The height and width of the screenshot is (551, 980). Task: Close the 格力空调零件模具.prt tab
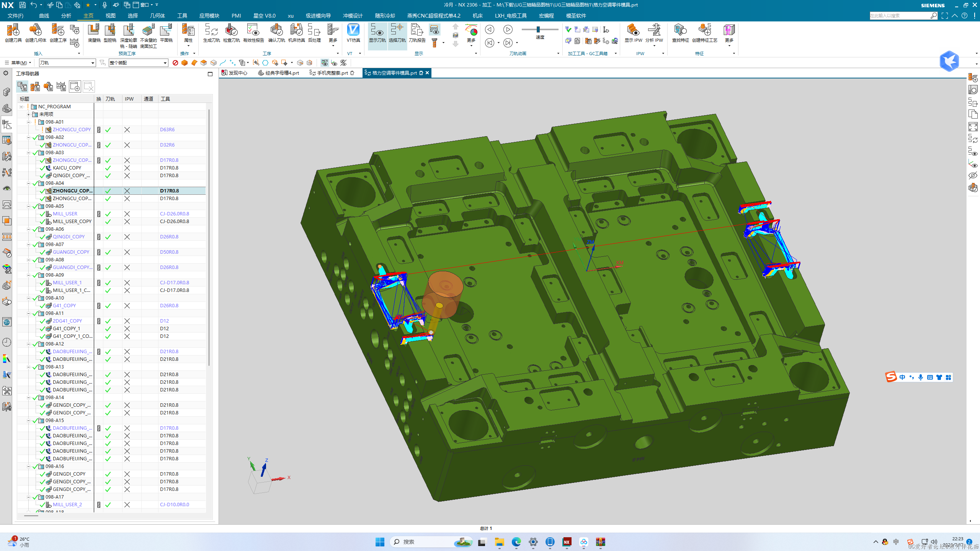(427, 73)
